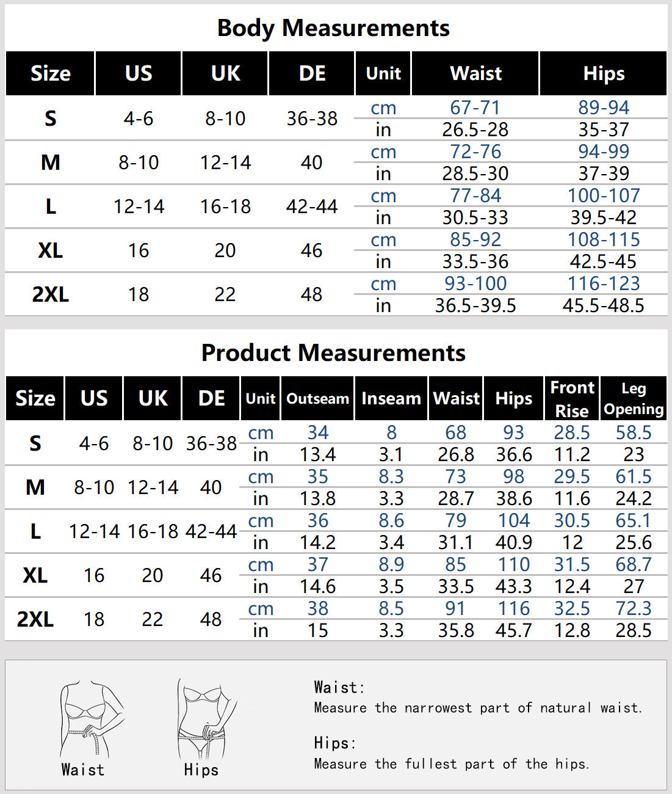Image resolution: width=672 pixels, height=794 pixels.
Task: Select the 2XL row label in Body Measurements
Action: tap(50, 294)
